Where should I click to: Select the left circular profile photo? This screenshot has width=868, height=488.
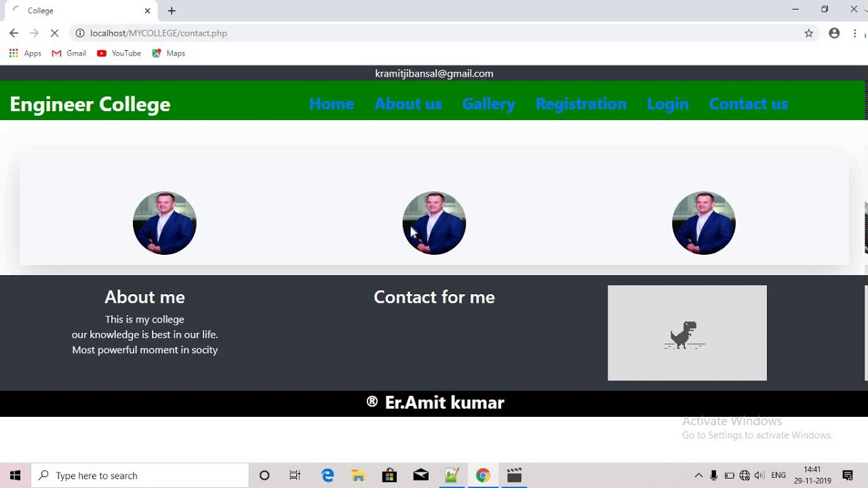165,223
